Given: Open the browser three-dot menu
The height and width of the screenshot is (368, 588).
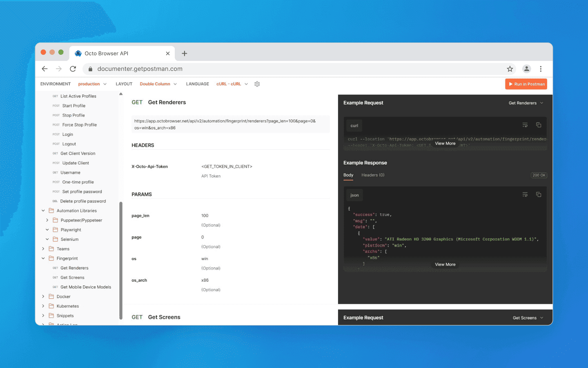Looking at the screenshot, I should click(x=541, y=69).
